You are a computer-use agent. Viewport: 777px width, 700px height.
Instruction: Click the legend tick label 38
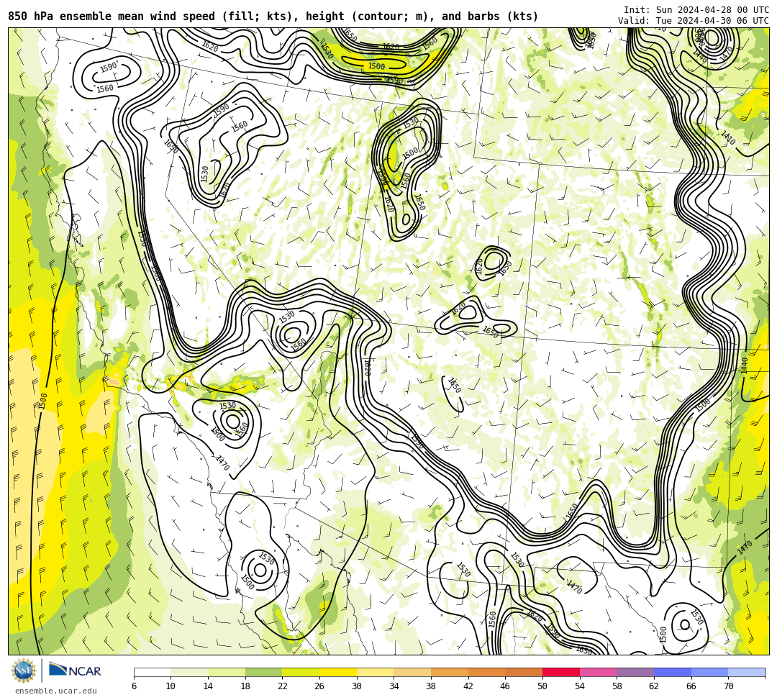point(431,686)
